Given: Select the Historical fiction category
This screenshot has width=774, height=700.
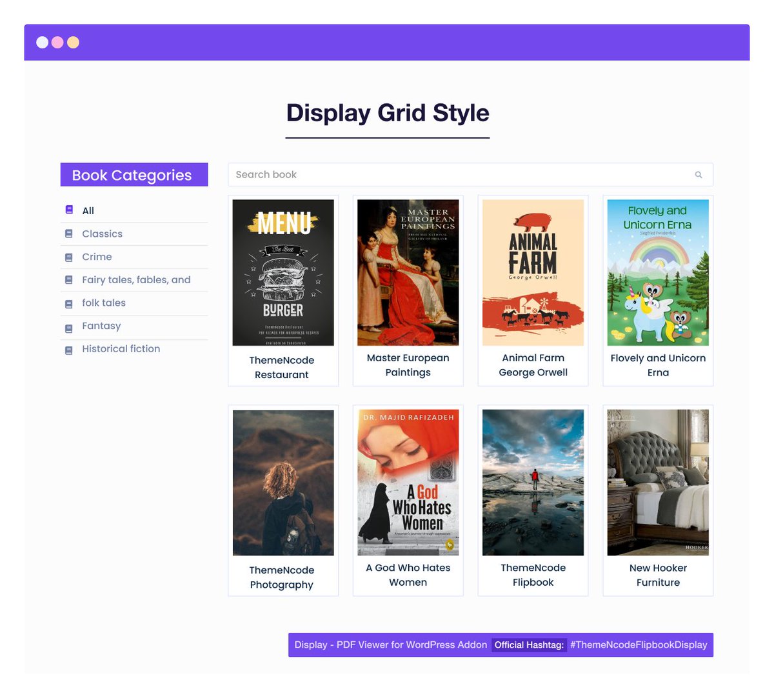Looking at the screenshot, I should pyautogui.click(x=121, y=348).
